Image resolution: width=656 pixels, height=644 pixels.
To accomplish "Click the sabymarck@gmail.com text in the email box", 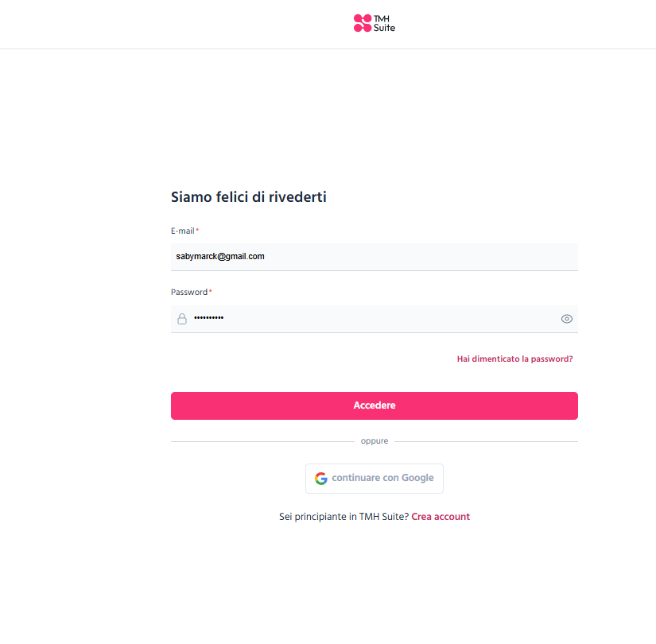I will tap(220, 257).
